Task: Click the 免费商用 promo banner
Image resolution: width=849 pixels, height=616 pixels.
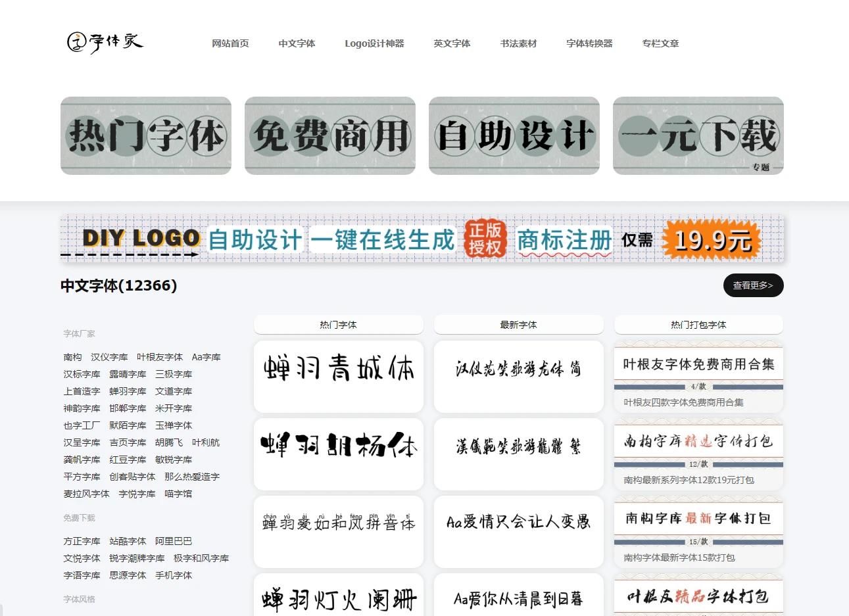Action: pos(329,135)
